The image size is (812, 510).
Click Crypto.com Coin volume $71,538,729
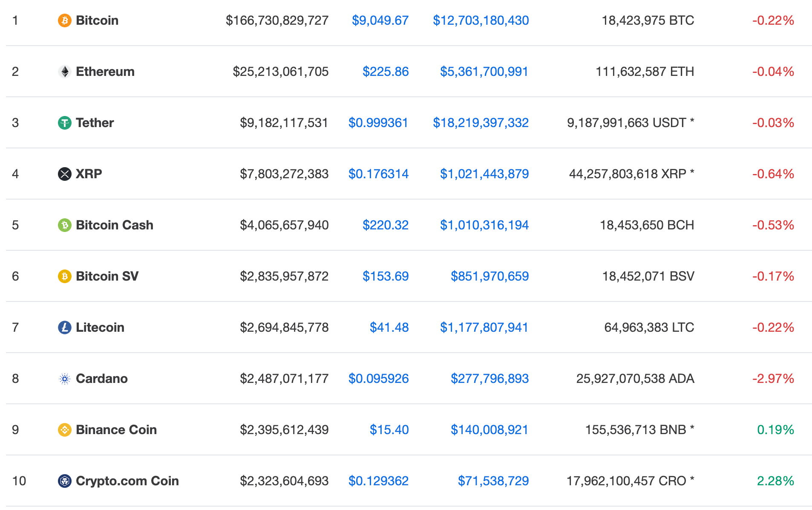[493, 481]
